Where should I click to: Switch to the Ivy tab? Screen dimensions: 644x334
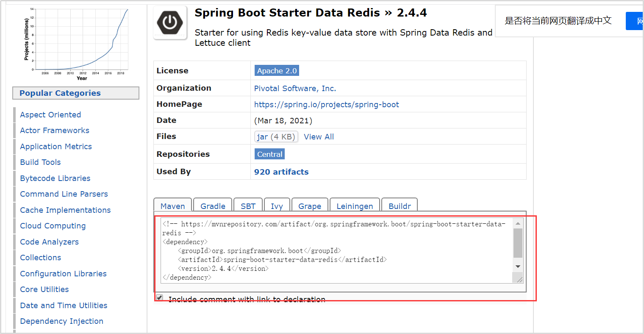pos(277,206)
